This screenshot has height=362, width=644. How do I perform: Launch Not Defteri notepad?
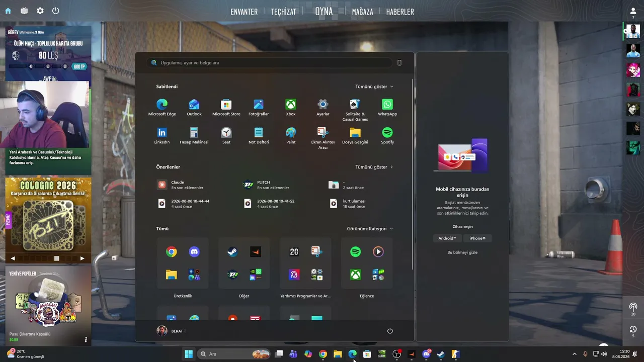click(x=259, y=136)
